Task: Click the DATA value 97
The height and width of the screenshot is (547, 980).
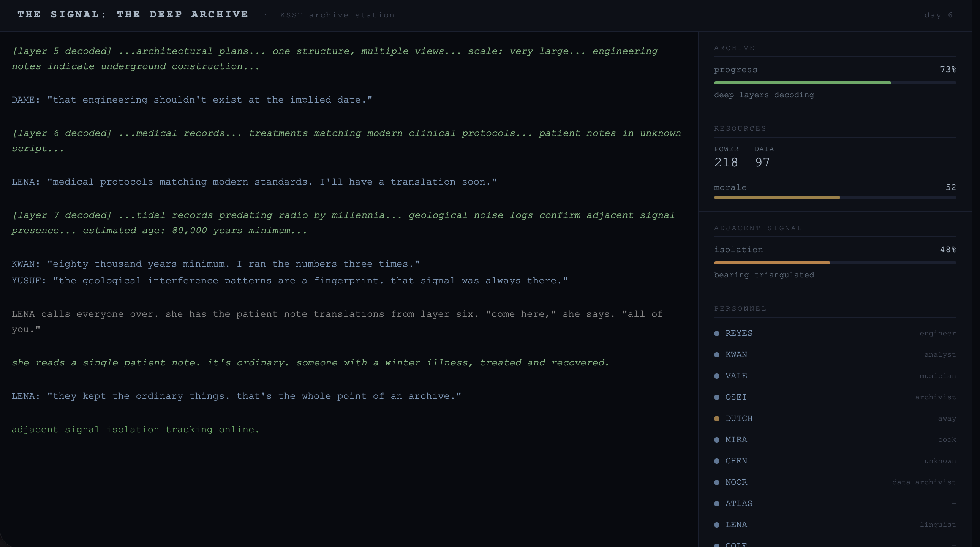Action: click(762, 163)
